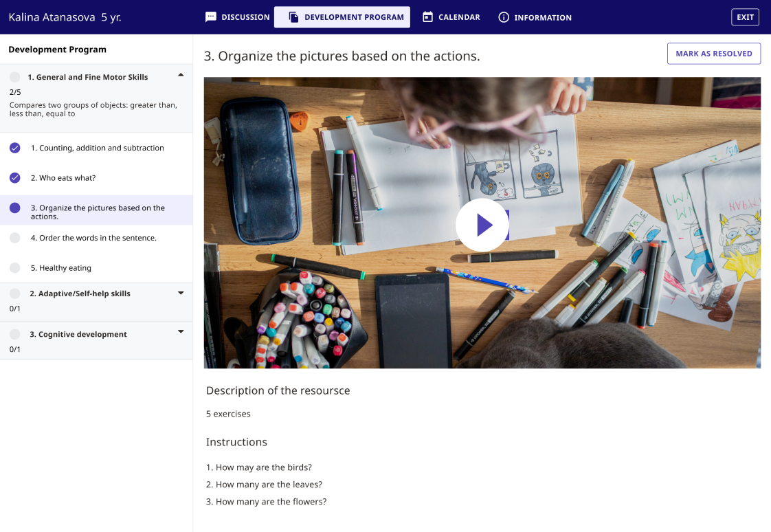The image size is (771, 532).
Task: Click '1. How may are the birds?' line
Action: point(258,467)
